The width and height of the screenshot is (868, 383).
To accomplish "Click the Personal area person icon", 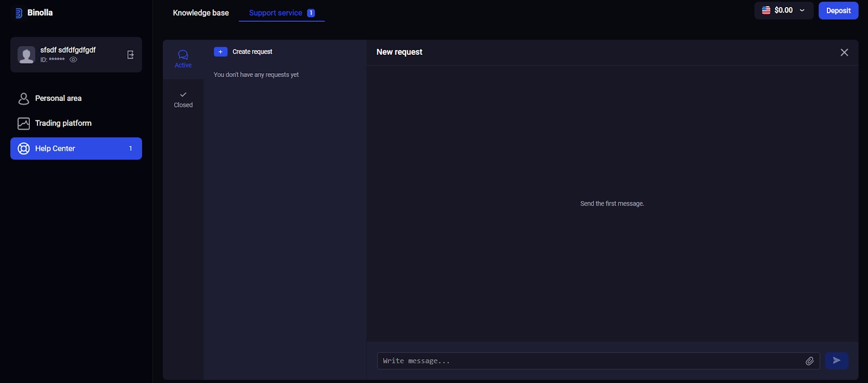I will 23,98.
